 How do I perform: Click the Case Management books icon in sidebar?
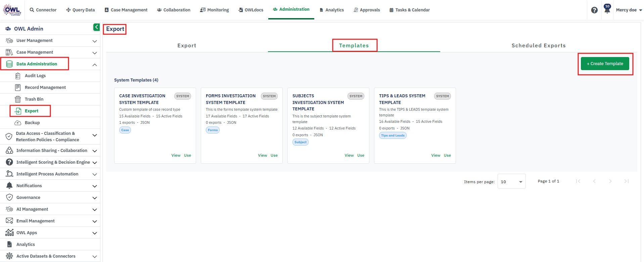pos(9,52)
